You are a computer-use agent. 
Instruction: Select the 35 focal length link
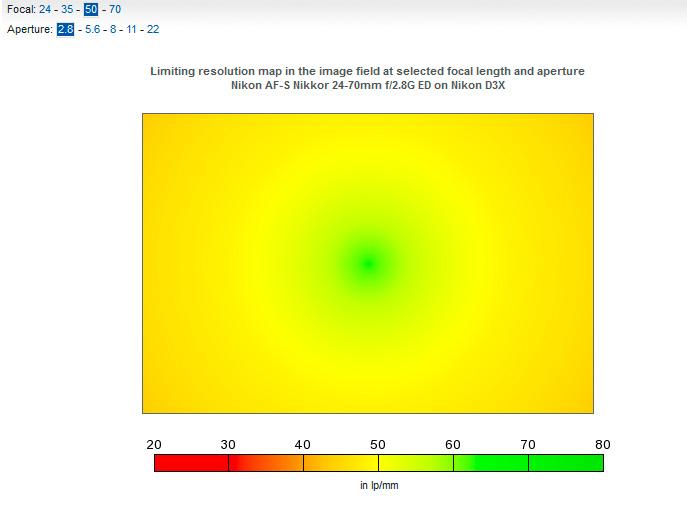point(67,9)
